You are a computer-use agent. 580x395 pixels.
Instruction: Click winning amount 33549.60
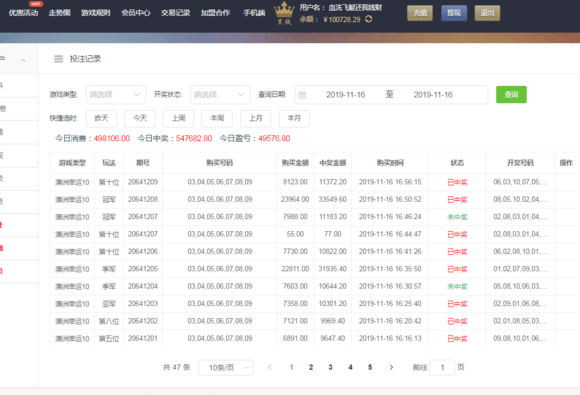click(333, 199)
